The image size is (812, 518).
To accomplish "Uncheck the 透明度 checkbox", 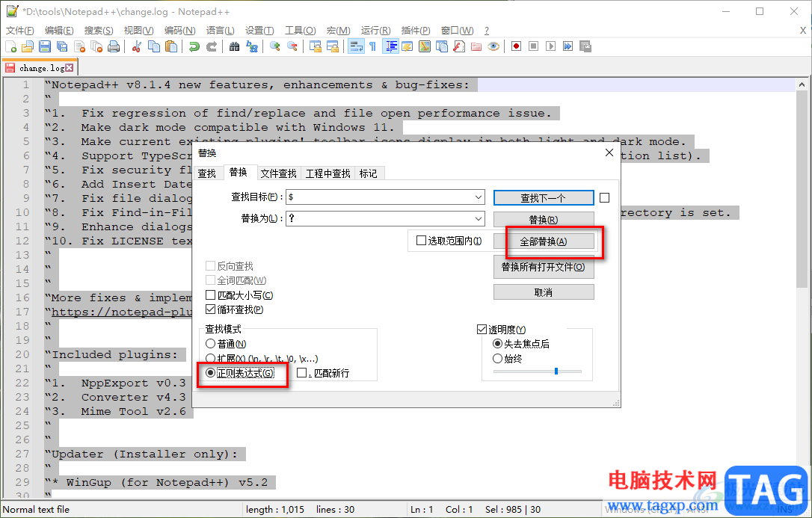I will (x=482, y=329).
